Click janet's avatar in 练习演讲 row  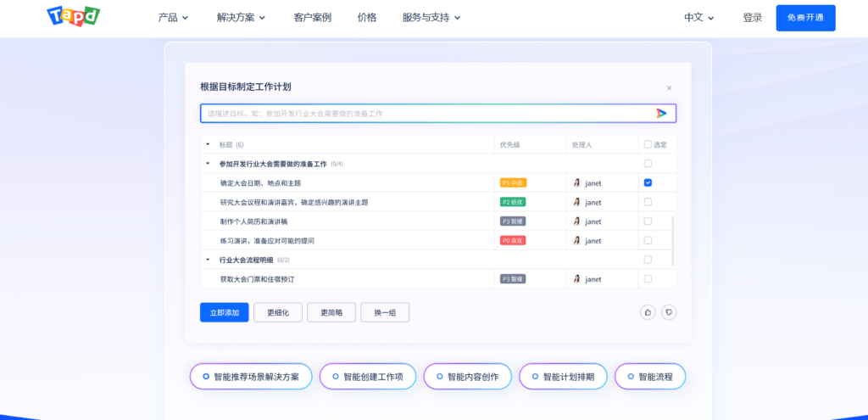577,241
